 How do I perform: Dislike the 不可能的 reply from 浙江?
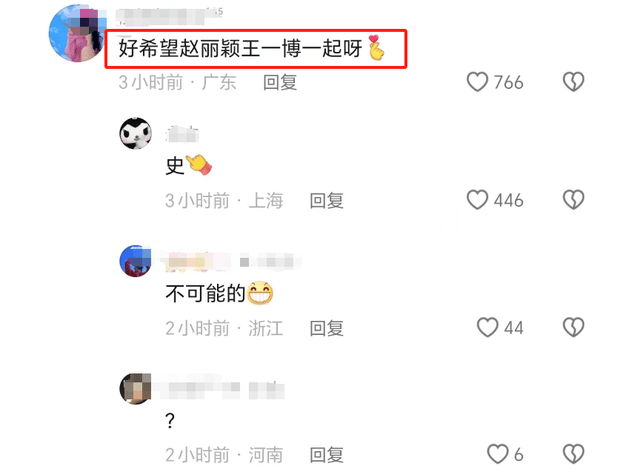[x=573, y=327]
